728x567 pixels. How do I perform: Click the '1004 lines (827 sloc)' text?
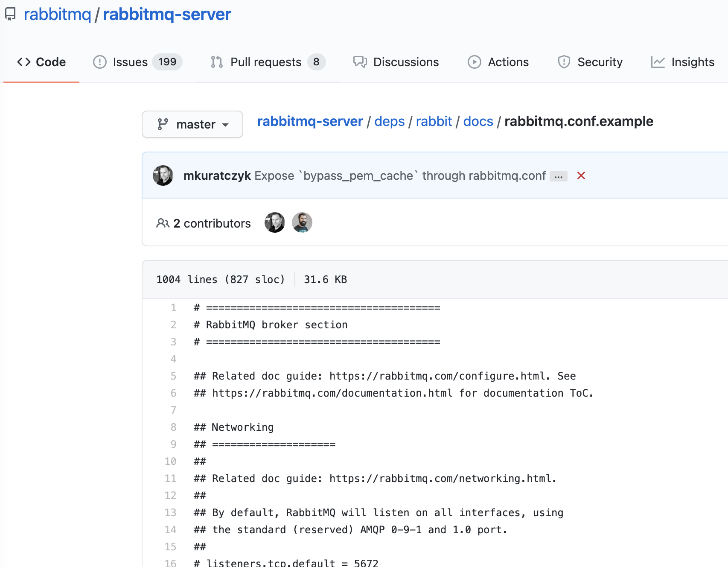click(220, 279)
